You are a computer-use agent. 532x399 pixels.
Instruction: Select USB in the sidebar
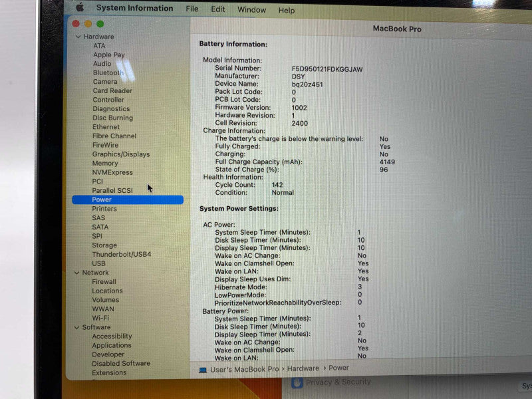pyautogui.click(x=98, y=263)
